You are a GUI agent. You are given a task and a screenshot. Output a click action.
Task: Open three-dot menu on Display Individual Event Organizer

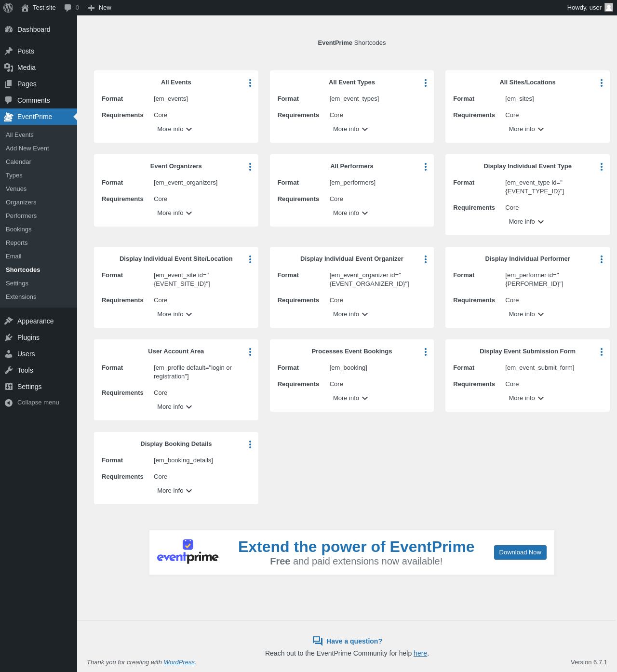point(426,259)
